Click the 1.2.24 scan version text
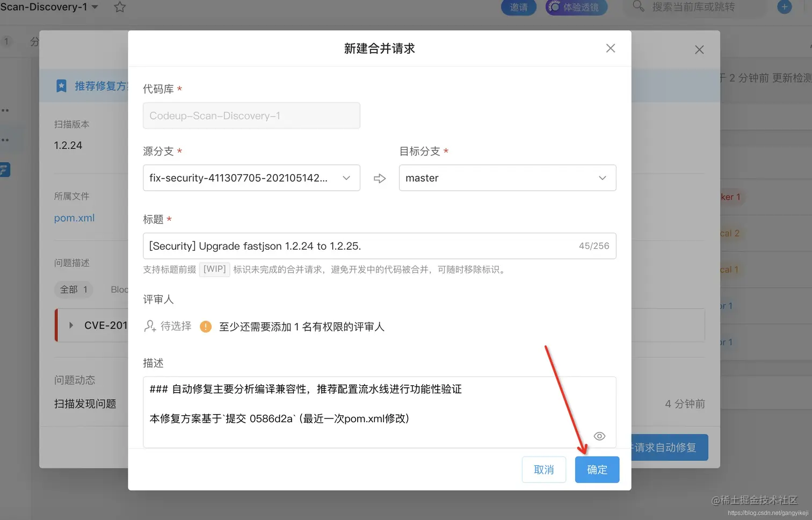The height and width of the screenshot is (520, 812). click(x=68, y=146)
